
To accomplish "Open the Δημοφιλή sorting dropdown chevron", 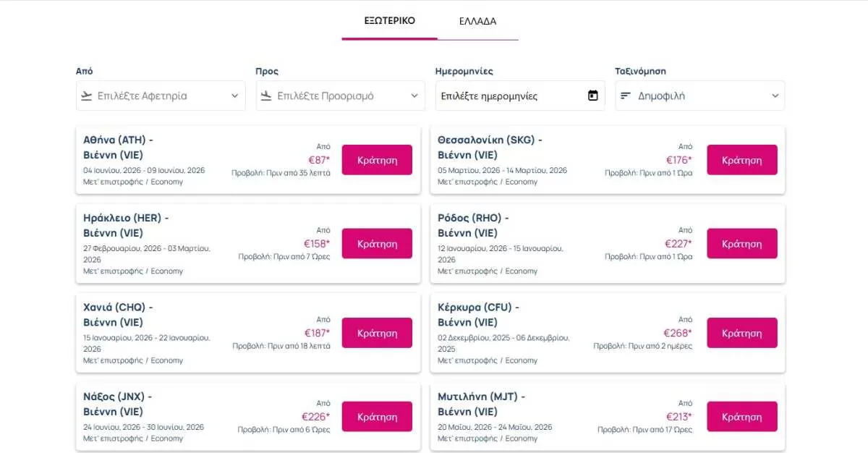I will click(775, 96).
